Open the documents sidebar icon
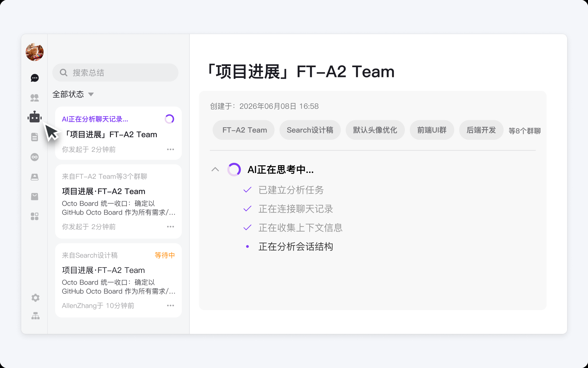This screenshot has height=368, width=588. pyautogui.click(x=35, y=137)
